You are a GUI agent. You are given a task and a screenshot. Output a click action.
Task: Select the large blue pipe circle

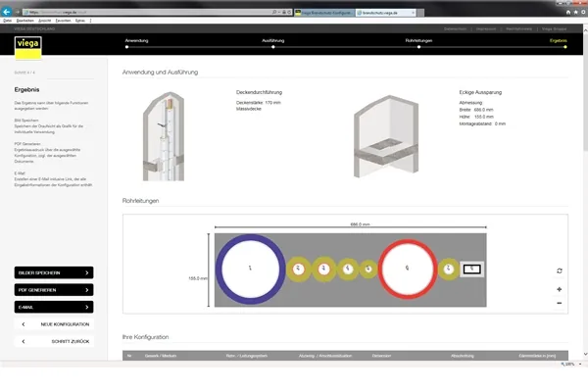(250, 269)
